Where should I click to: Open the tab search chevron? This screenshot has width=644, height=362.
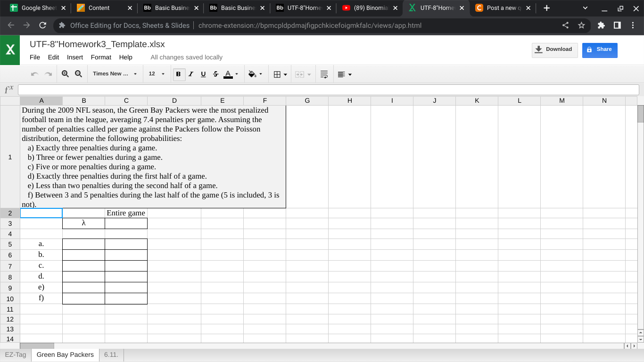[585, 8]
